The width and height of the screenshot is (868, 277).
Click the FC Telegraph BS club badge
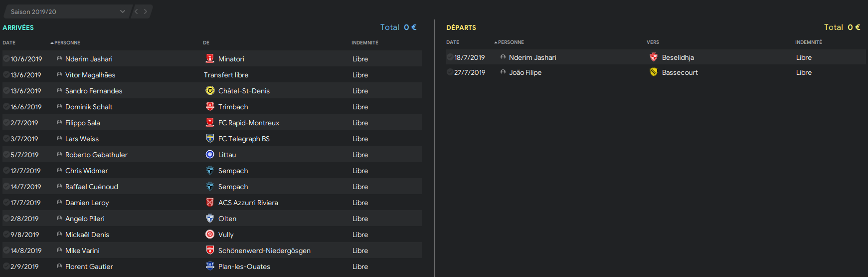pos(210,139)
